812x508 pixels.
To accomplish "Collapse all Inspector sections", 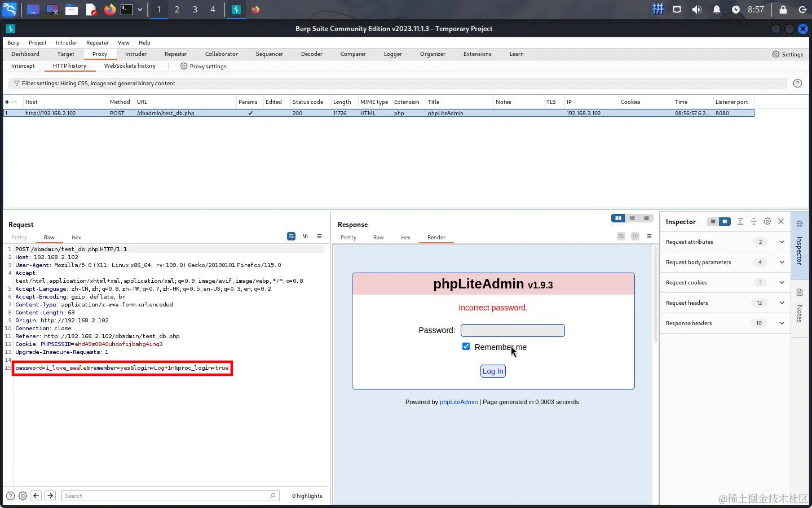I will tap(754, 222).
